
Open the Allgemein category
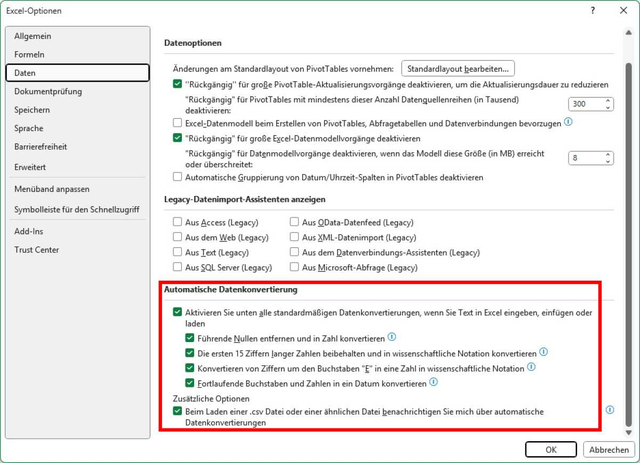(x=78, y=36)
